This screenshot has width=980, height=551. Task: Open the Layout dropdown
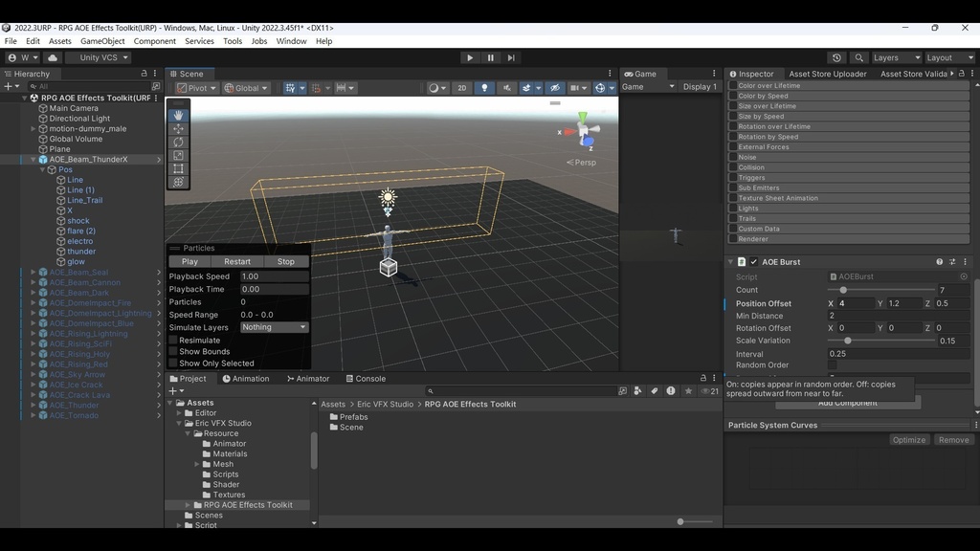(950, 57)
